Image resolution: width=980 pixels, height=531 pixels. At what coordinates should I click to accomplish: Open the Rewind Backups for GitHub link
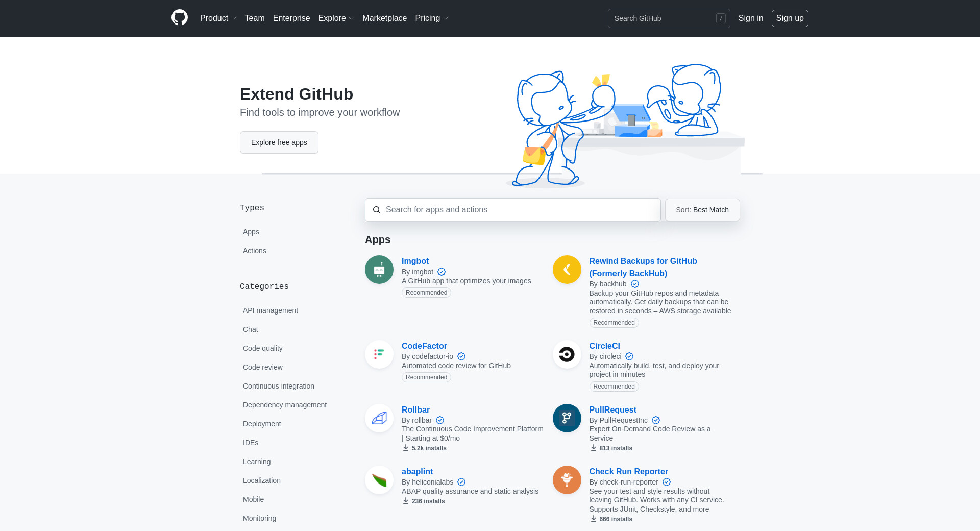click(x=643, y=267)
